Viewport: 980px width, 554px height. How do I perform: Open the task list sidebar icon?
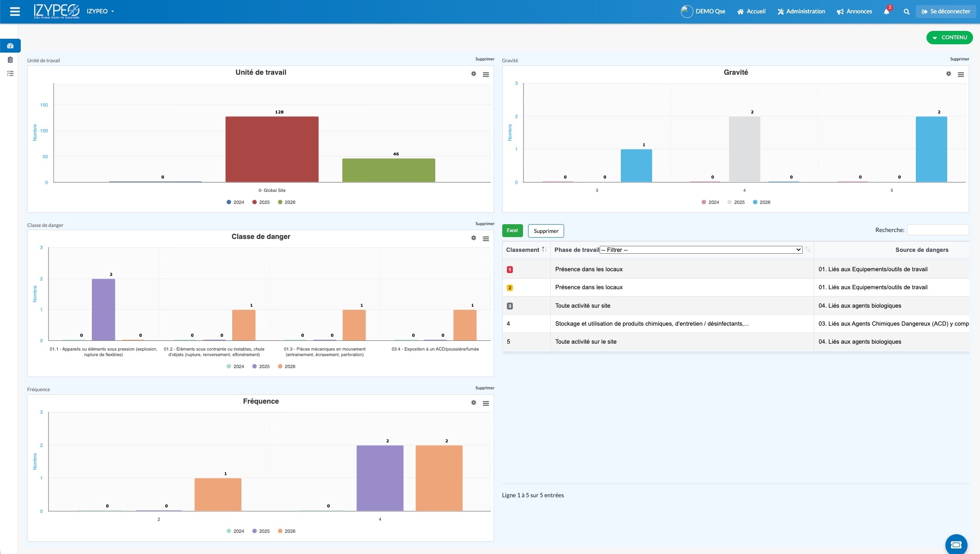click(10, 73)
